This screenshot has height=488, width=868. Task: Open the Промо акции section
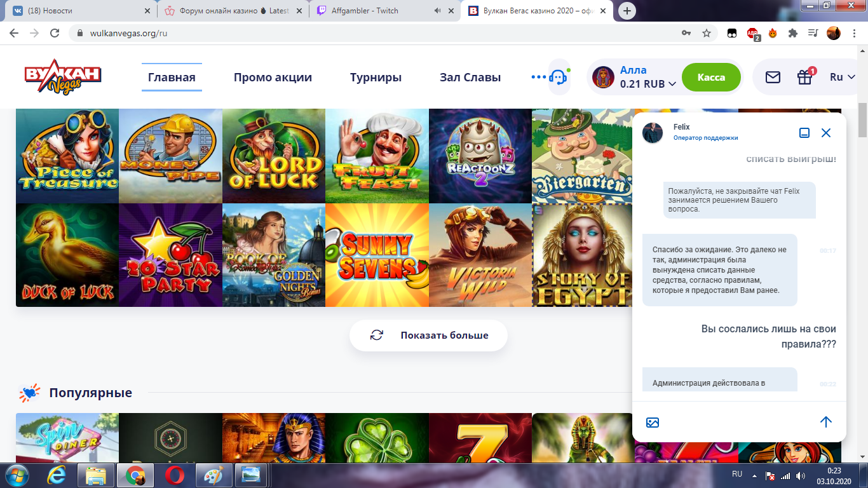[273, 78]
